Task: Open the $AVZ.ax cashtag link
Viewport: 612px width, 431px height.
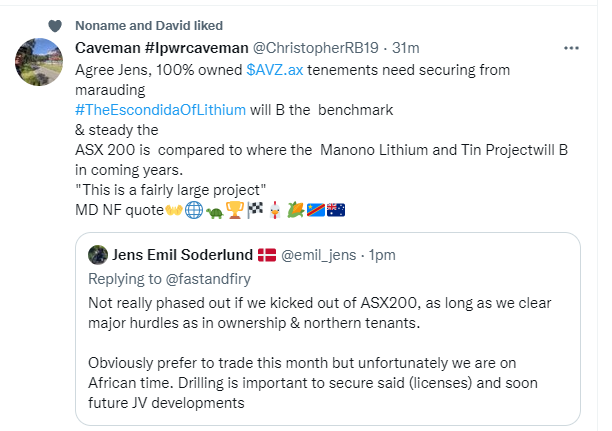Action: (x=276, y=70)
